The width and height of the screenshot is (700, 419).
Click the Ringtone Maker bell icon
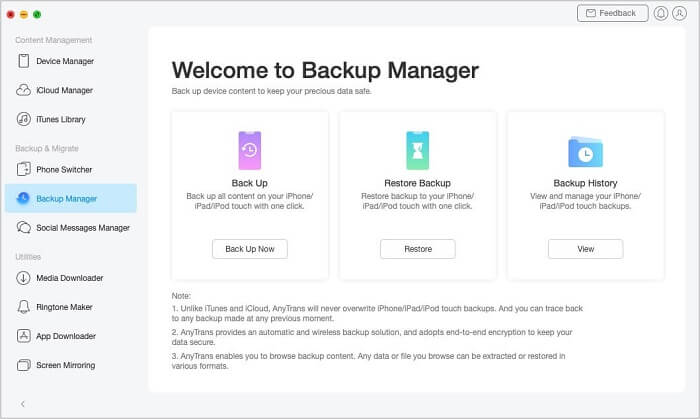(x=23, y=307)
